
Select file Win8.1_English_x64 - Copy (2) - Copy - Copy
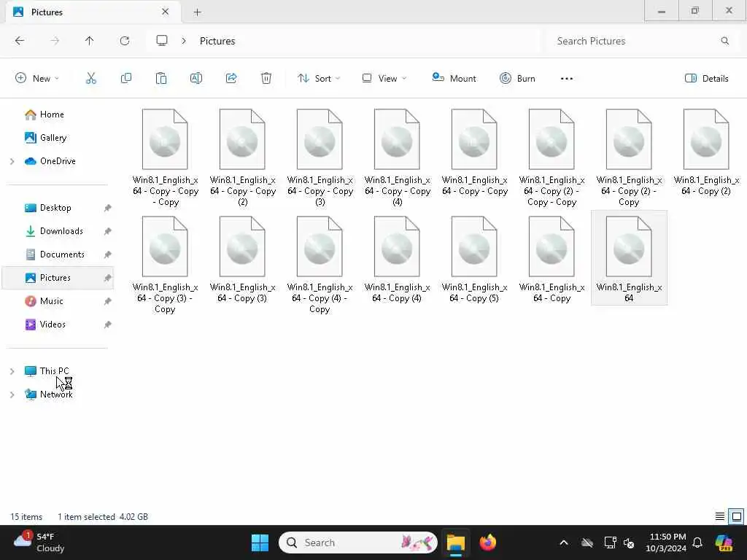click(551, 157)
